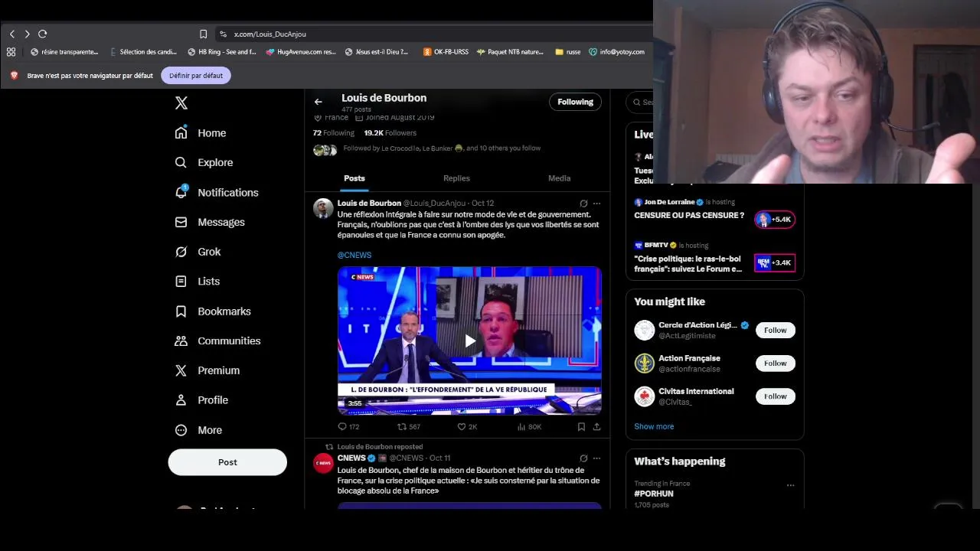Screen dimensions: 980x551
Task: Open BFMTV 'Crise politique' live event
Action: 688,264
